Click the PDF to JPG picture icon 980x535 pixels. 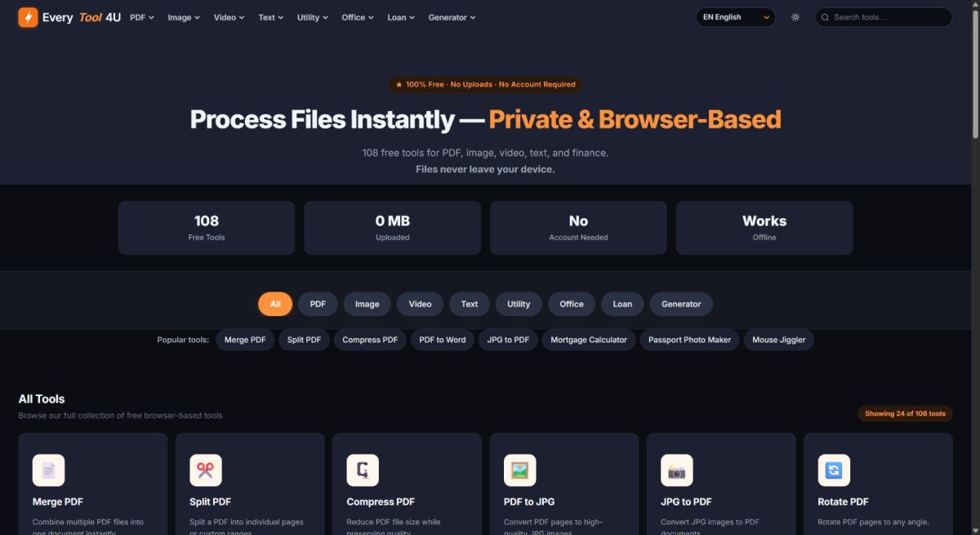520,470
